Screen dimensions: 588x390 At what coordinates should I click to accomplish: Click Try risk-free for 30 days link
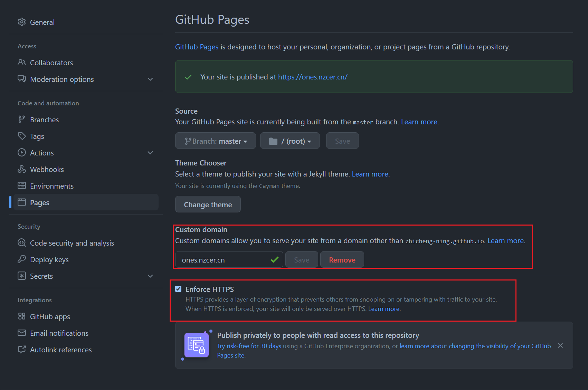pyautogui.click(x=249, y=346)
